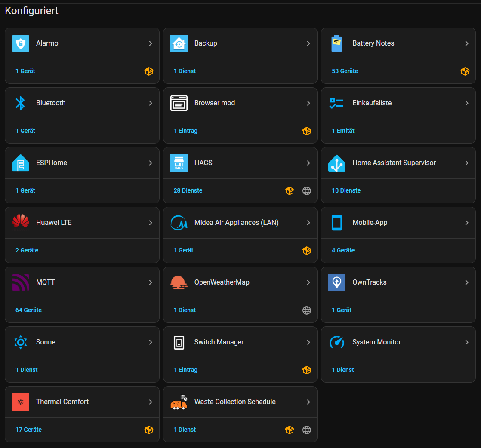Screen dimensions: 481x448
Task: Click the orange custom integration box on Alarmo
Action: [x=149, y=71]
